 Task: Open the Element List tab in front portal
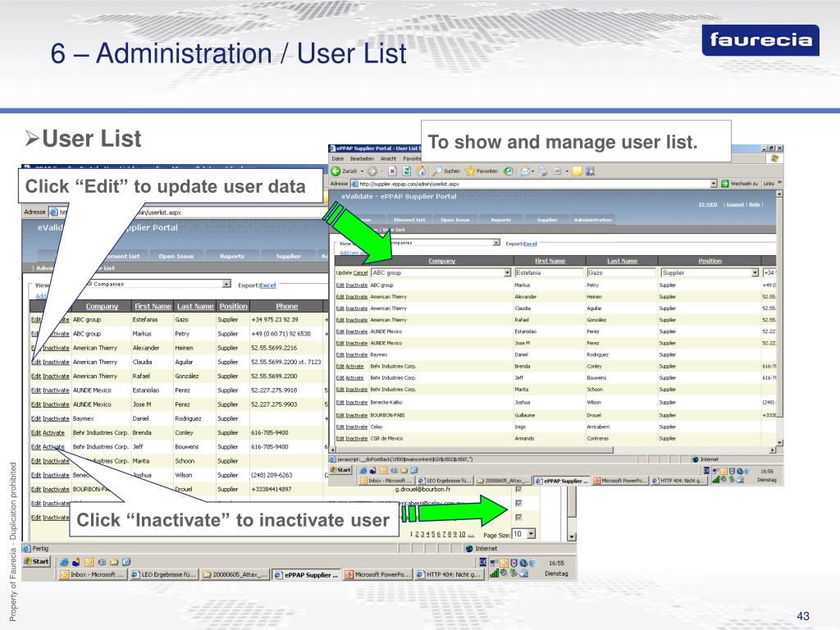409,220
